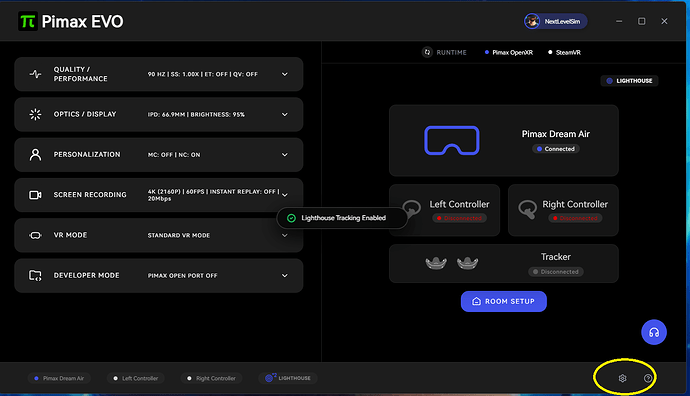690x396 pixels.
Task: Select Pimax OpenXR runtime
Action: (509, 52)
